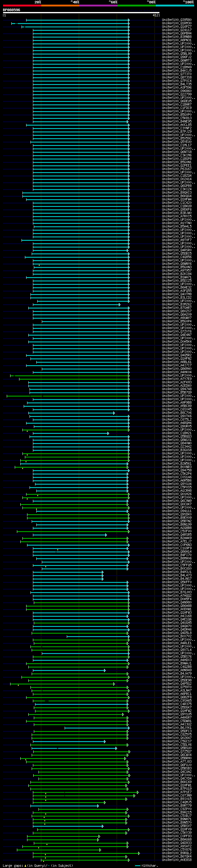Click the UniRef100_Q6DEU5 label
The width and height of the screenshot is (197, 868).
[x=177, y=101]
